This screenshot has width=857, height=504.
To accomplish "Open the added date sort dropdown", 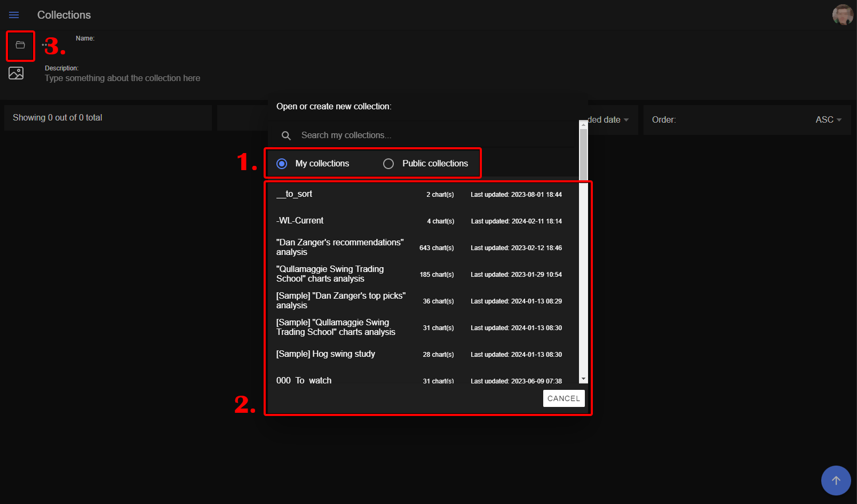I will pyautogui.click(x=608, y=120).
